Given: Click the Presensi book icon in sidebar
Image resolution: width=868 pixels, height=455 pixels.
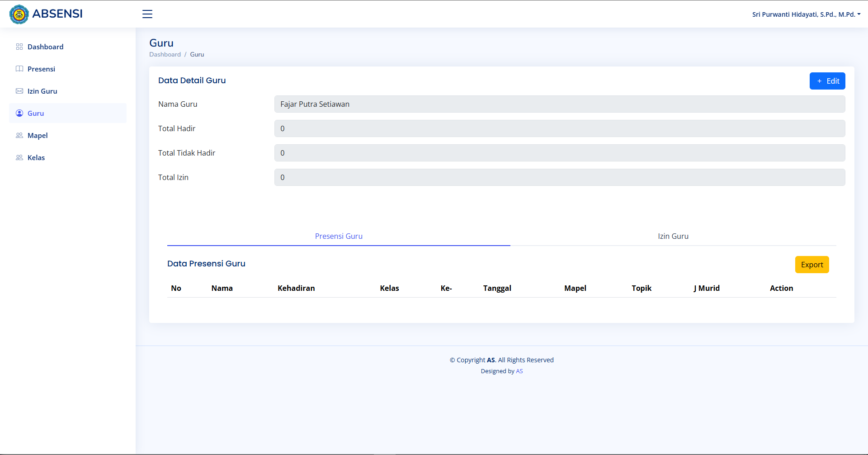Looking at the screenshot, I should pyautogui.click(x=19, y=69).
